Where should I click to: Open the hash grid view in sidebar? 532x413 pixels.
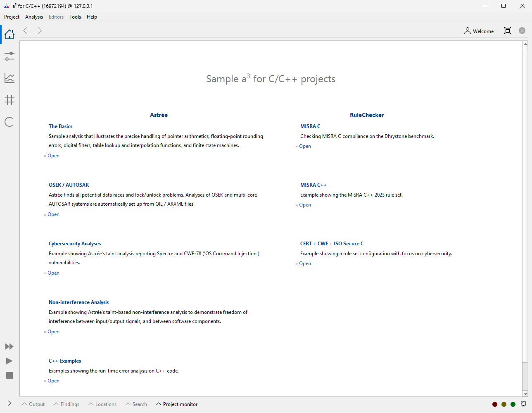(9, 100)
